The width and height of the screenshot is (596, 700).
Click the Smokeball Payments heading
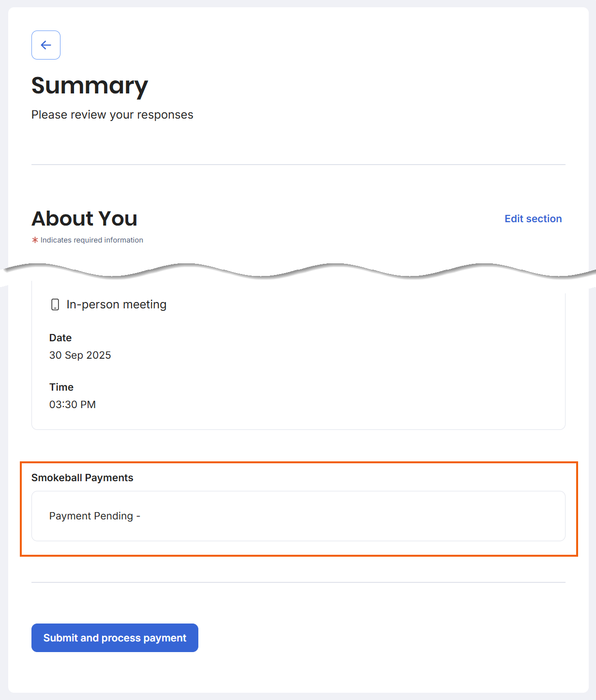coord(82,478)
